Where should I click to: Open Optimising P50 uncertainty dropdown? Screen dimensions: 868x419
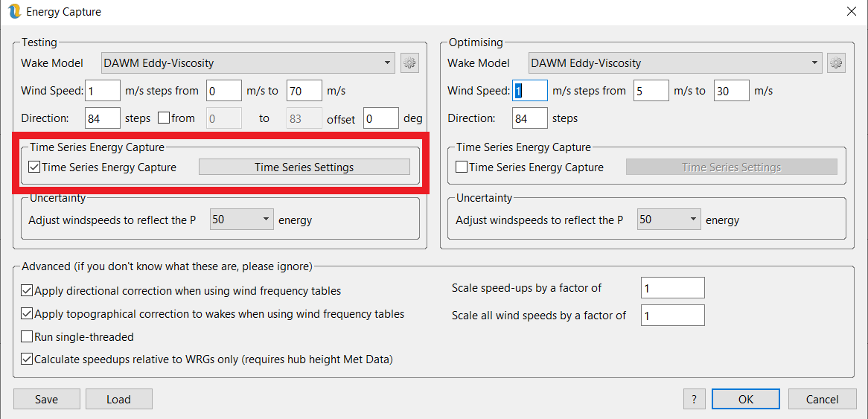tap(668, 220)
